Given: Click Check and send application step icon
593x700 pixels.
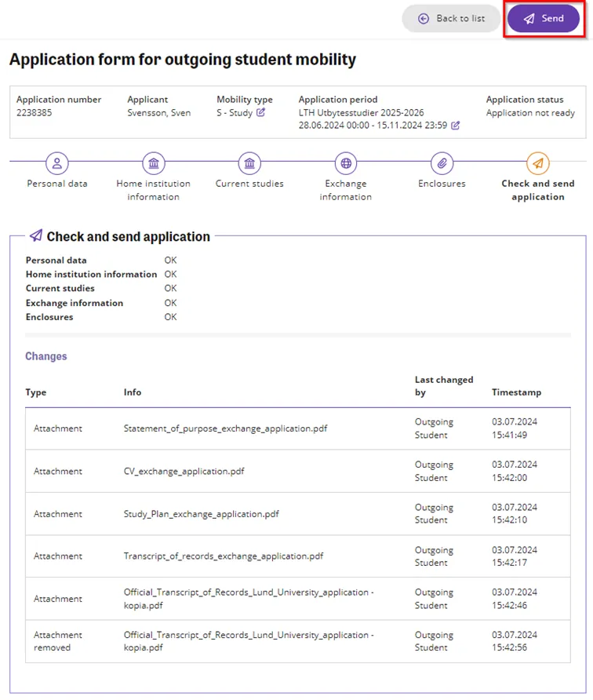Looking at the screenshot, I should pos(538,163).
